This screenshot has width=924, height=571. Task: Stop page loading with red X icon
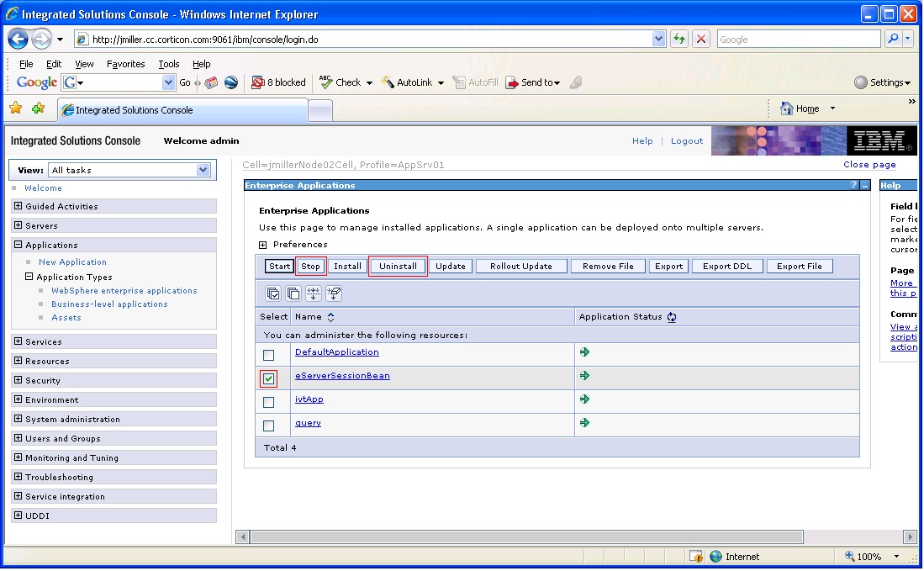click(701, 40)
